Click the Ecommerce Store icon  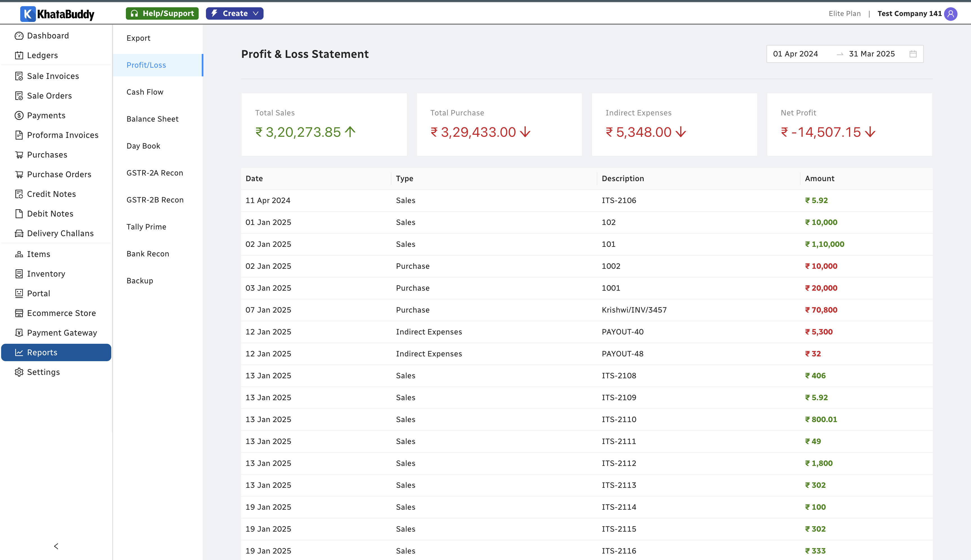[19, 313]
